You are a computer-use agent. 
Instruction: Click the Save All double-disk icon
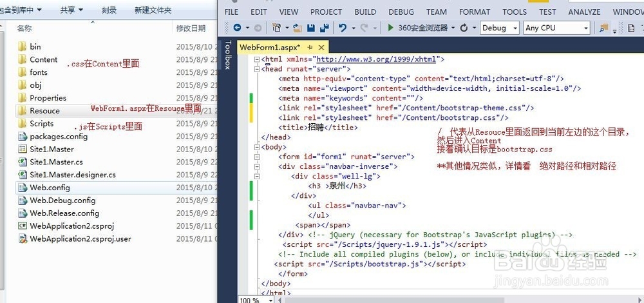[x=324, y=28]
